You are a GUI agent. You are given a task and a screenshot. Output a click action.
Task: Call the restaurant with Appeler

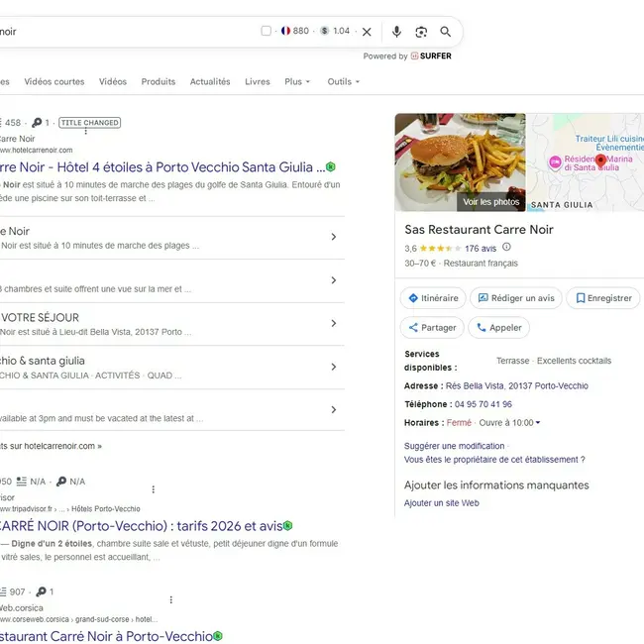click(499, 328)
